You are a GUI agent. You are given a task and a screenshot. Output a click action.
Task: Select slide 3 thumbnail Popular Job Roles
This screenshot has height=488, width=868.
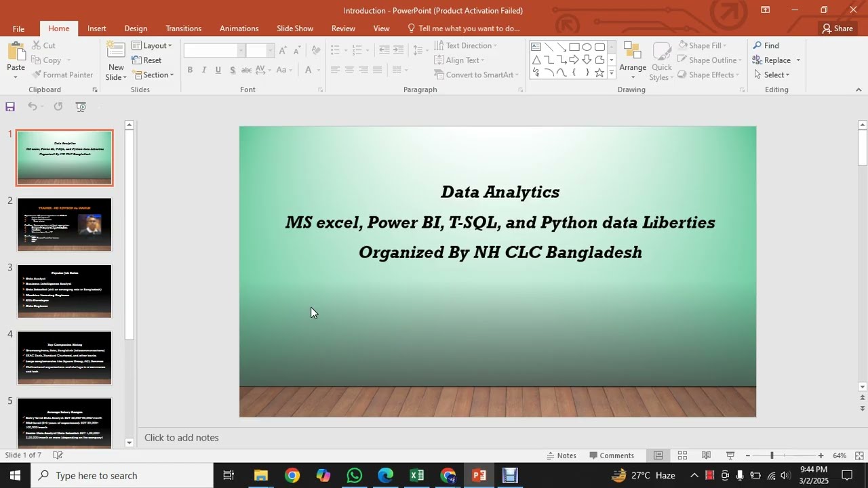tap(64, 291)
